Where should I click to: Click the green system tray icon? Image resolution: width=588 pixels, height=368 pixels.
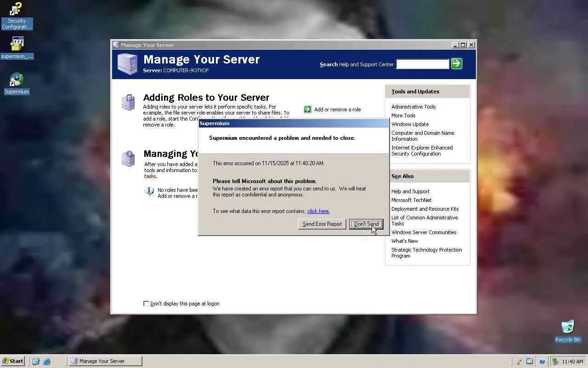555,362
